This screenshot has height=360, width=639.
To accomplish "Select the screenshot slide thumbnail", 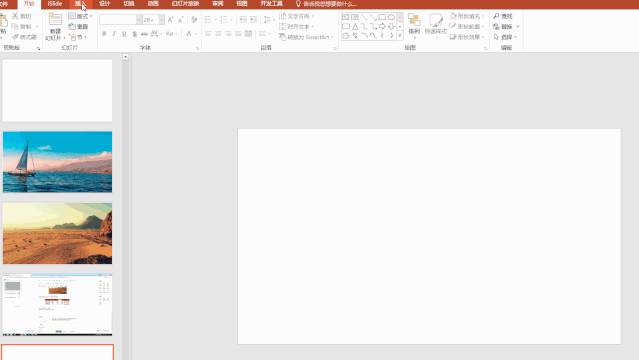I will click(57, 305).
